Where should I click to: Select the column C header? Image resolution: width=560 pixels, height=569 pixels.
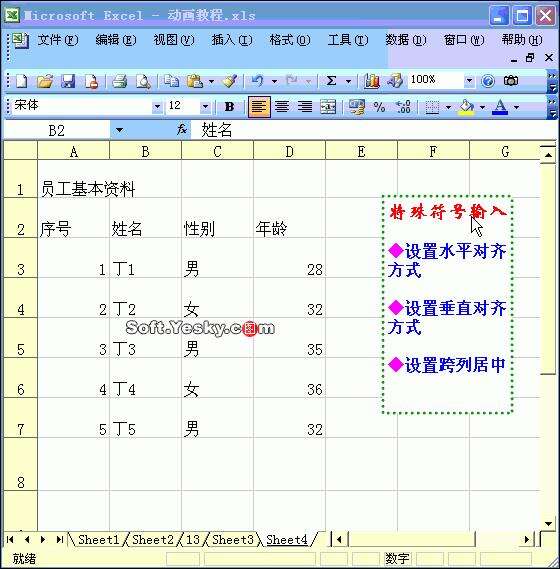217,151
